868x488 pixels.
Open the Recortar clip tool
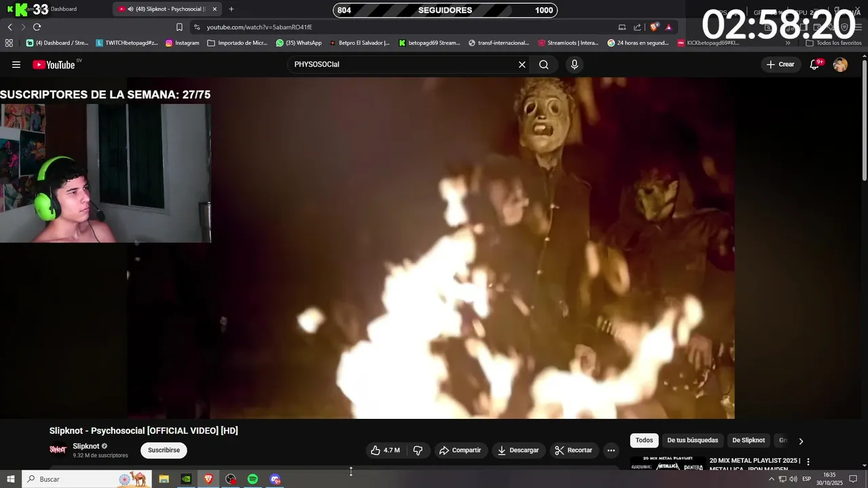point(574,450)
